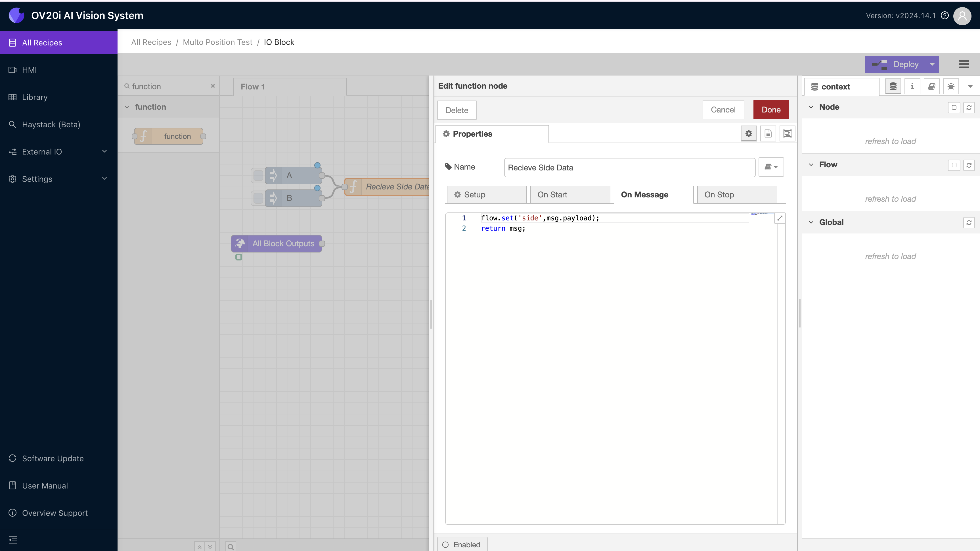Image resolution: width=980 pixels, height=551 pixels.
Task: Open the Deploy dropdown arrow
Action: (932, 64)
